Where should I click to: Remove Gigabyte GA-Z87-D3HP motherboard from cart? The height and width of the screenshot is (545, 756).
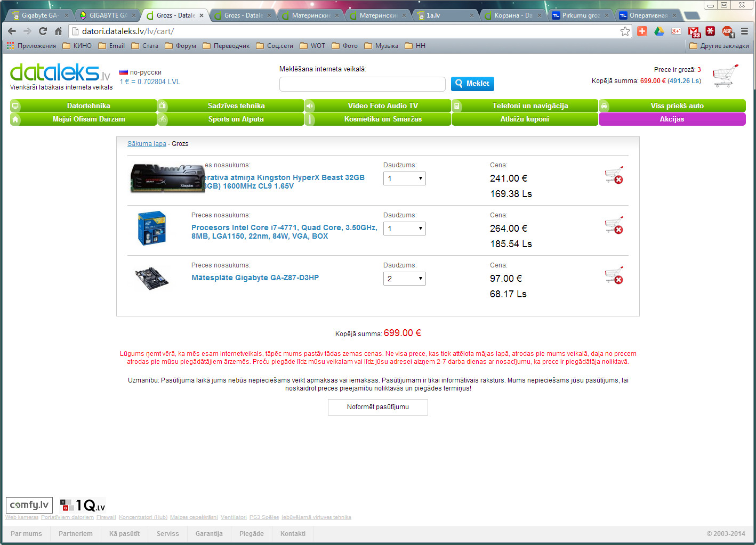(614, 275)
